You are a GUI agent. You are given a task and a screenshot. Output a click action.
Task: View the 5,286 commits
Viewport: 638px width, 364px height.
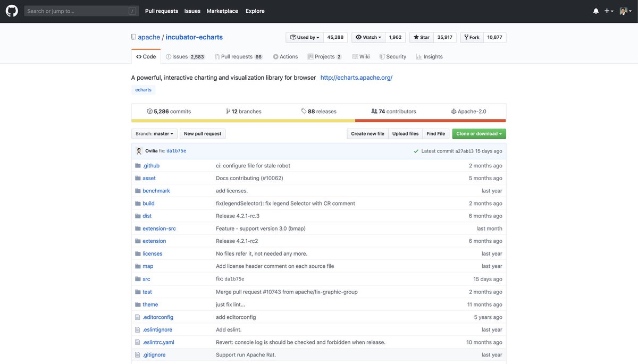pos(169,112)
